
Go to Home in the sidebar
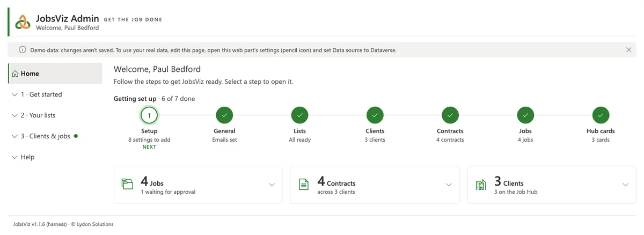(55, 74)
